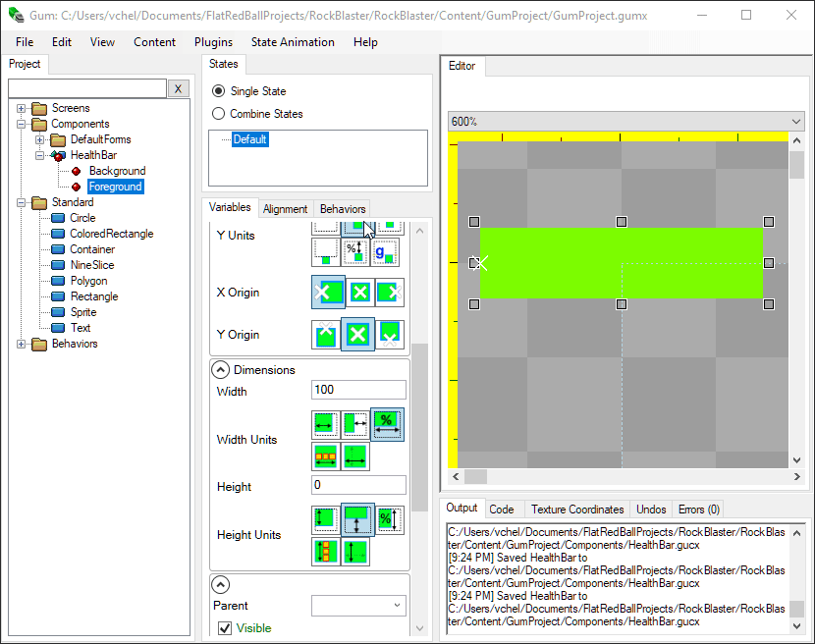Open the Parent combo box
Screen dimensions: 815x644
(x=358, y=606)
